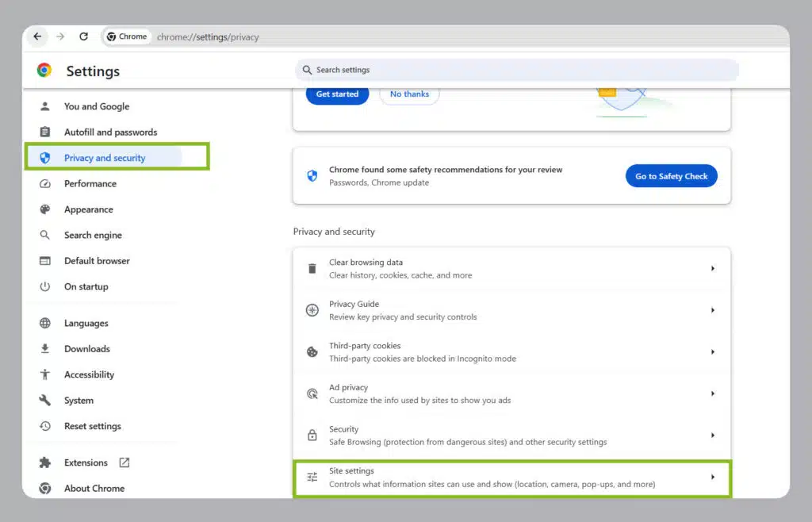Click the history clock icon for Reset settings
Viewport: 812px width, 522px height.
pyautogui.click(x=45, y=426)
